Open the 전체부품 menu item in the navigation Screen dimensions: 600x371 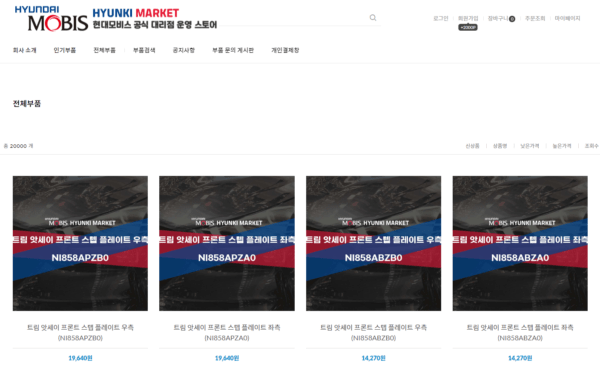tap(104, 50)
